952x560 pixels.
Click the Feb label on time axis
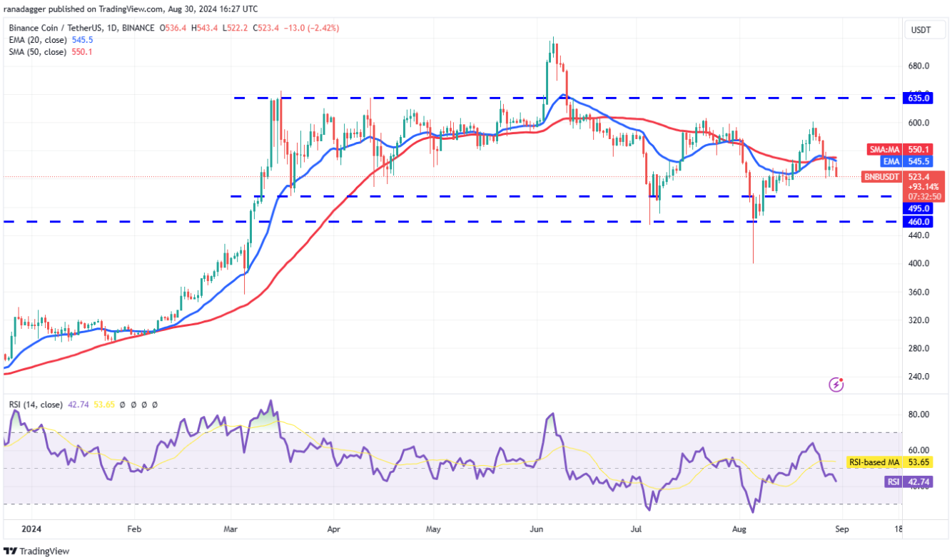tap(133, 530)
